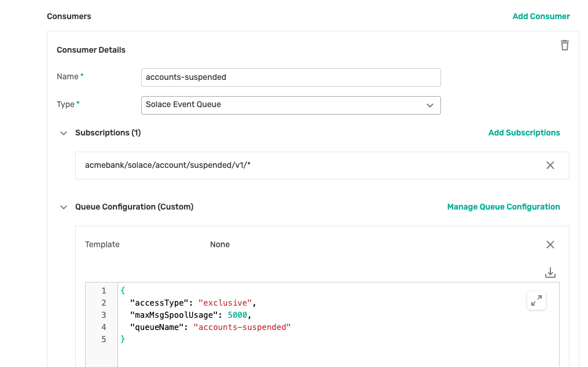Open Manage Queue Configuration

[503, 207]
